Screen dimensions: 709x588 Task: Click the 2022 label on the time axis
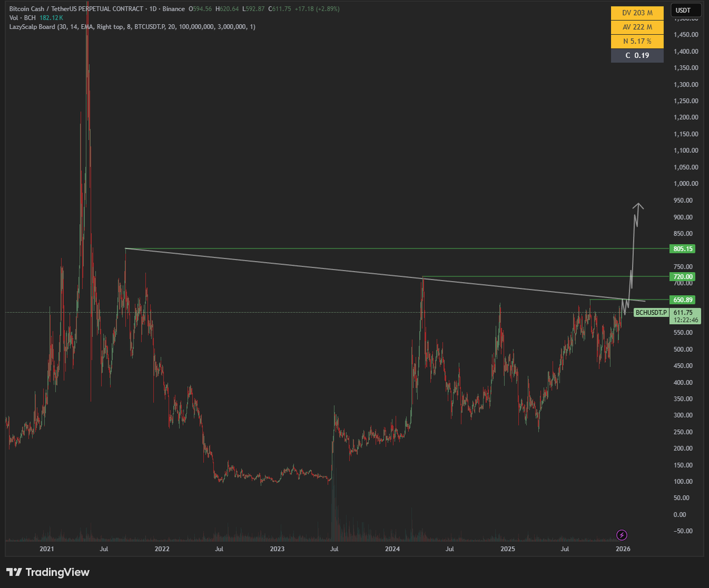point(162,549)
